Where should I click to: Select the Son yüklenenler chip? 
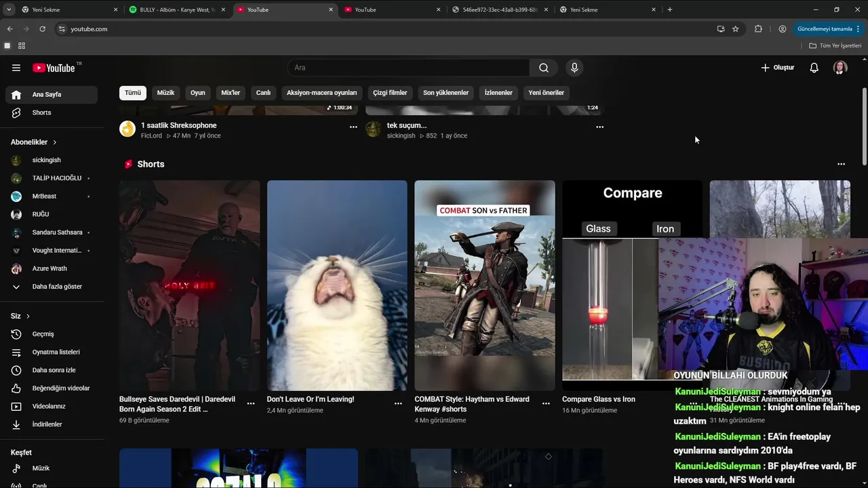point(446,93)
